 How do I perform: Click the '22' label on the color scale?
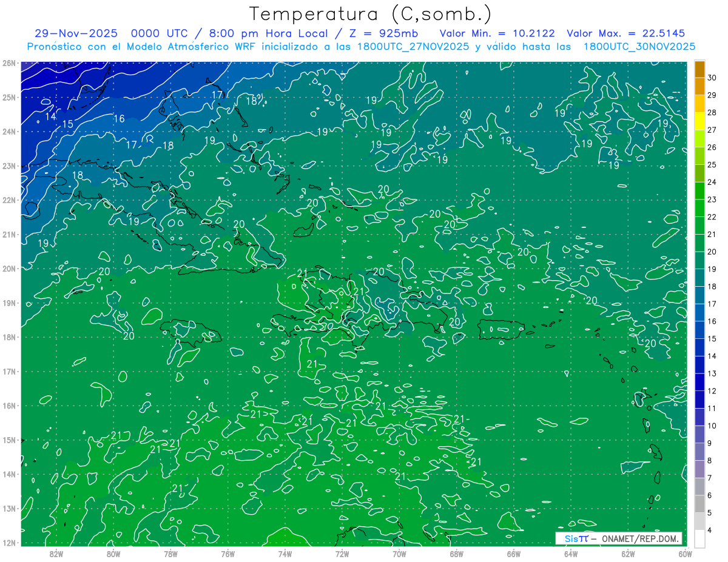712,217
